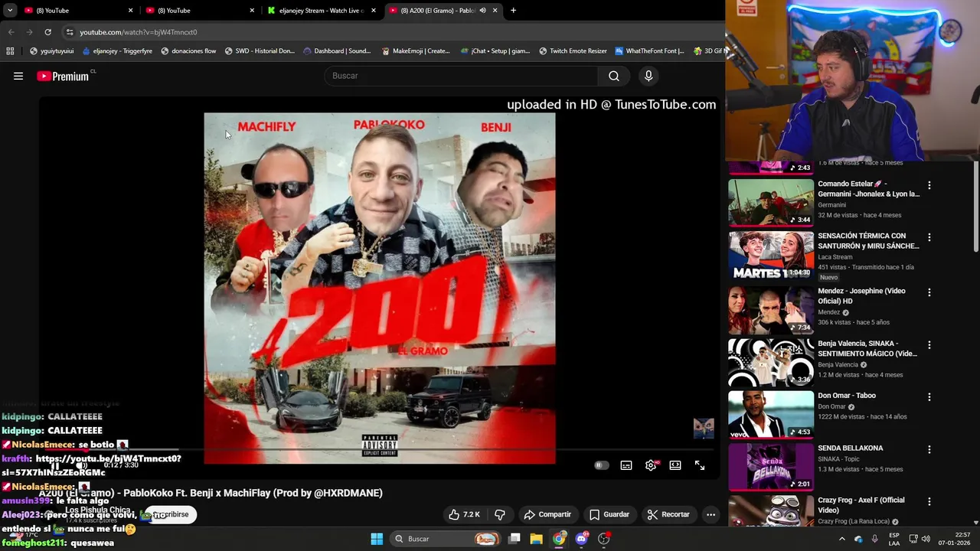This screenshot has height=551, width=980.
Task: Toggle subtitles in the video player
Action: (x=626, y=465)
